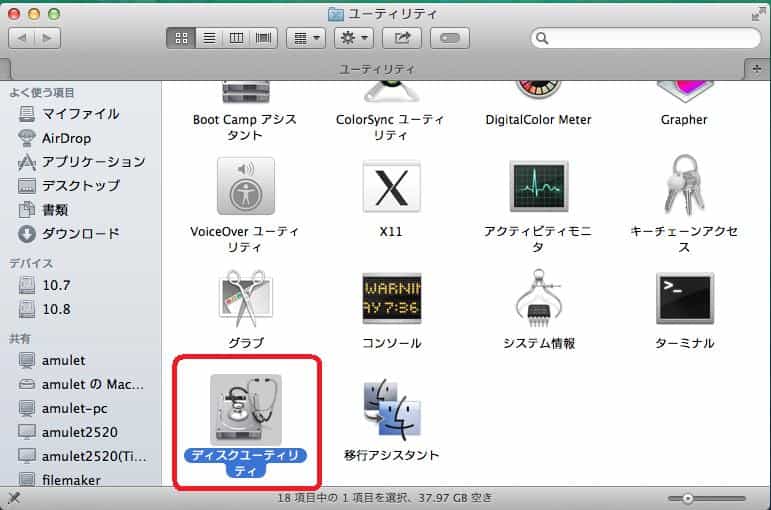Select キーチェーンアクセス keys icon
Image resolution: width=771 pixels, height=510 pixels.
[x=684, y=184]
